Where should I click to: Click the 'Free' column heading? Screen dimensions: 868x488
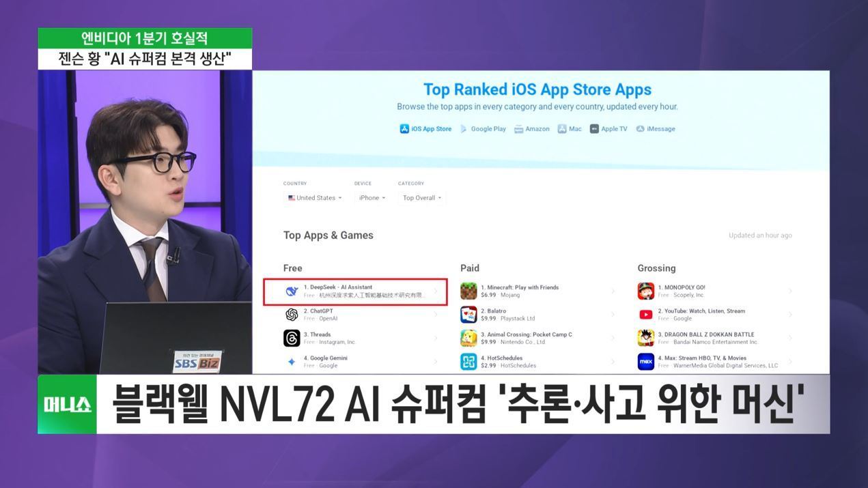click(x=292, y=268)
